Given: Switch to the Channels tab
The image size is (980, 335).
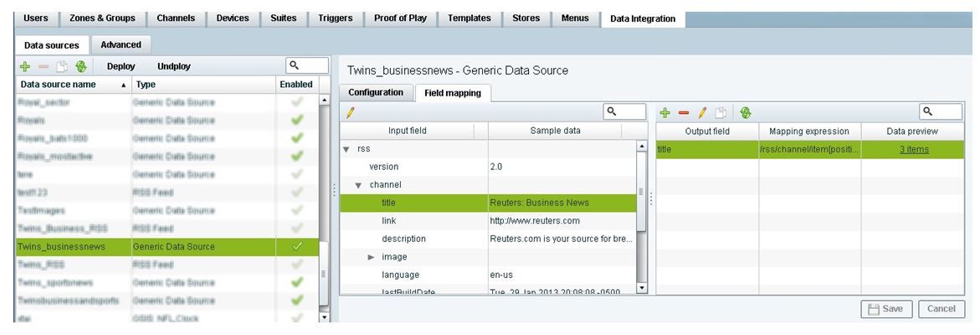Looking at the screenshot, I should point(176,18).
